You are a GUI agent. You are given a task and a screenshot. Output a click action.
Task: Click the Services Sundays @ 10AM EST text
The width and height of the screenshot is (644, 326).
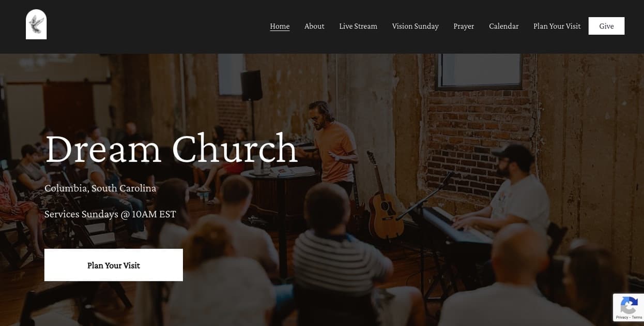pos(110,214)
